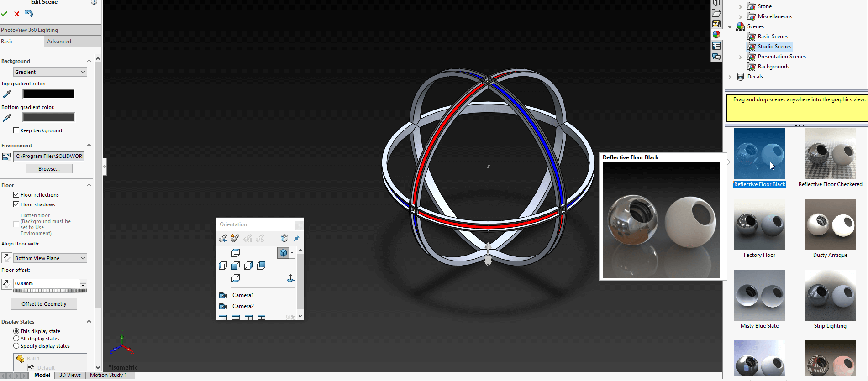This screenshot has width=868, height=381.
Task: Pick the top gradient color with eyedropper
Action: [x=7, y=94]
